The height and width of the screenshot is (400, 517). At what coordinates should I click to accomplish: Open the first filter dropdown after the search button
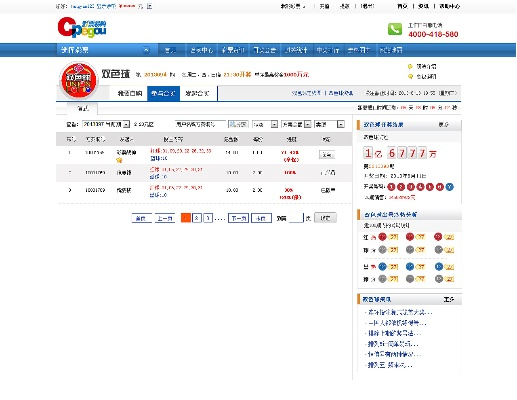coord(265,124)
